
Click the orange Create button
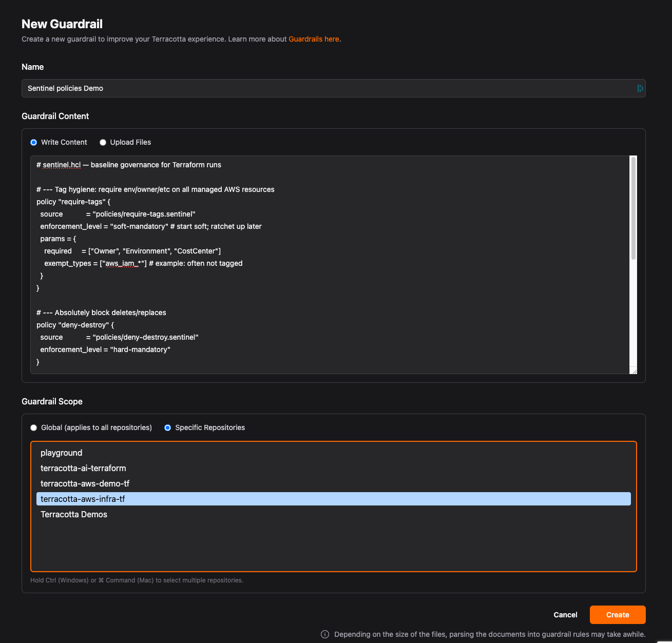point(617,615)
